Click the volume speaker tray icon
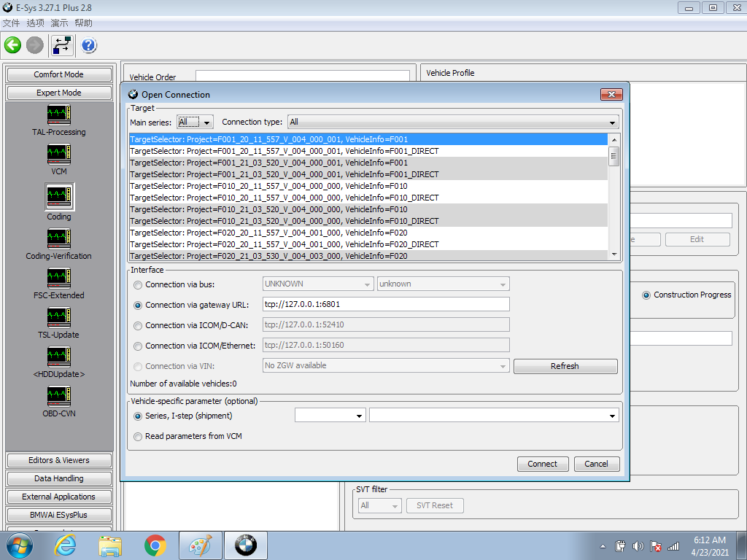 tap(638, 546)
